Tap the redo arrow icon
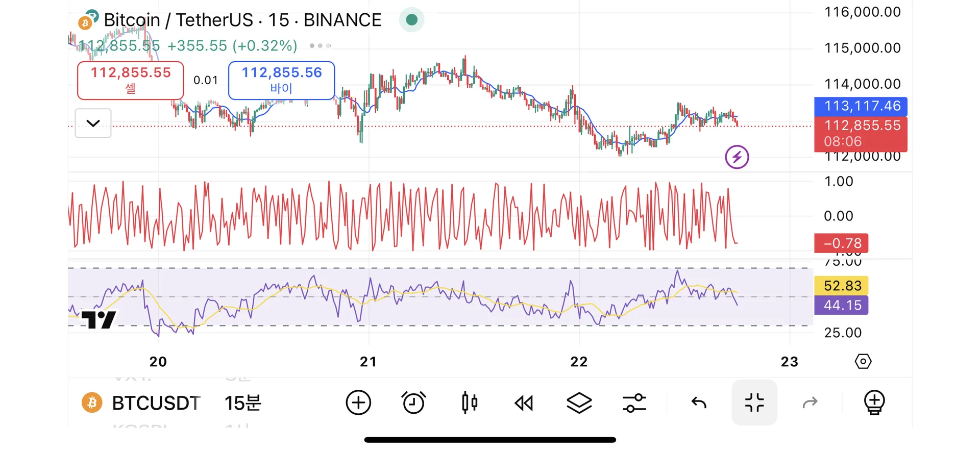980x452 pixels. click(810, 403)
